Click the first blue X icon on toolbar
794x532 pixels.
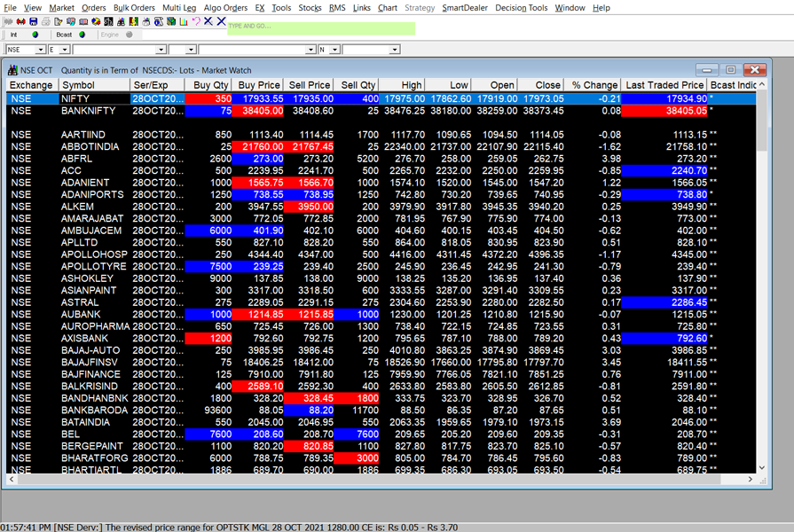click(208, 25)
